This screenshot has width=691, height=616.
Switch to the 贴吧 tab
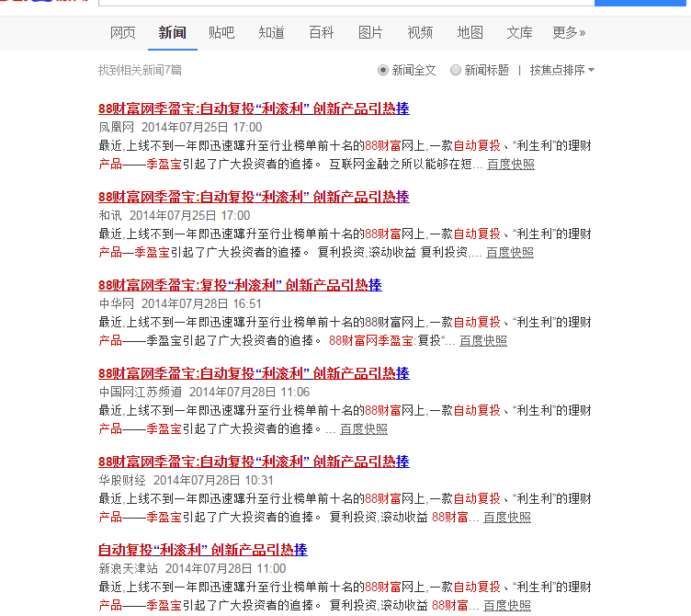(221, 32)
